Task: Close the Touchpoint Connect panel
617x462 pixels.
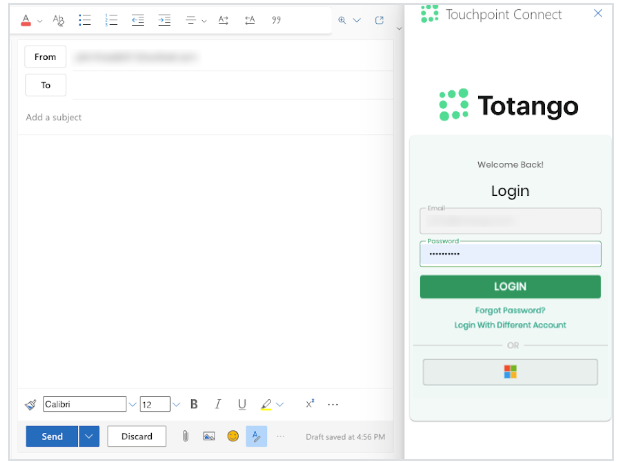Action: (598, 13)
